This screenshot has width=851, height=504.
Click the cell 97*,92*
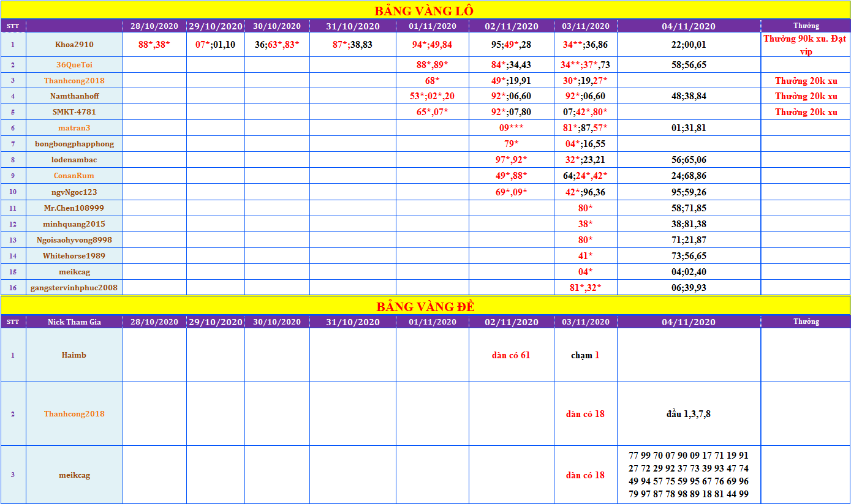coord(512,160)
